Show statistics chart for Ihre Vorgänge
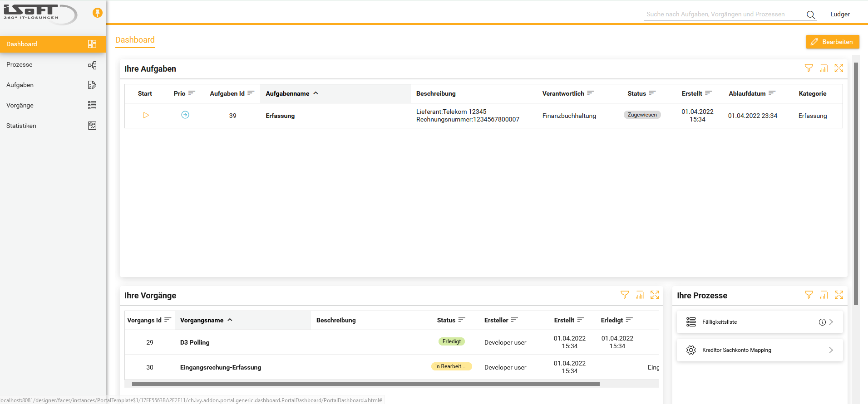The image size is (868, 404). (640, 295)
